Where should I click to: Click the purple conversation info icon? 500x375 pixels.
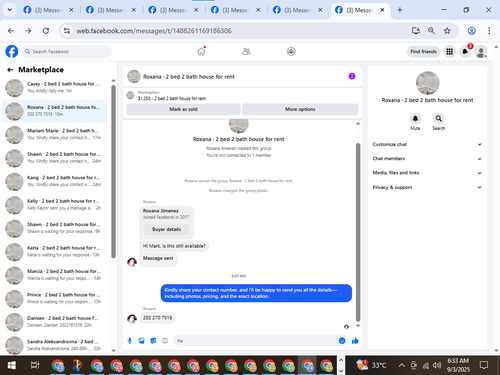click(x=352, y=76)
